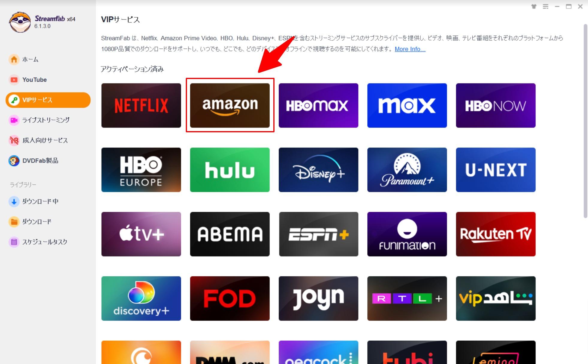
Task: Click the red YouTube play icon
Action: click(14, 80)
